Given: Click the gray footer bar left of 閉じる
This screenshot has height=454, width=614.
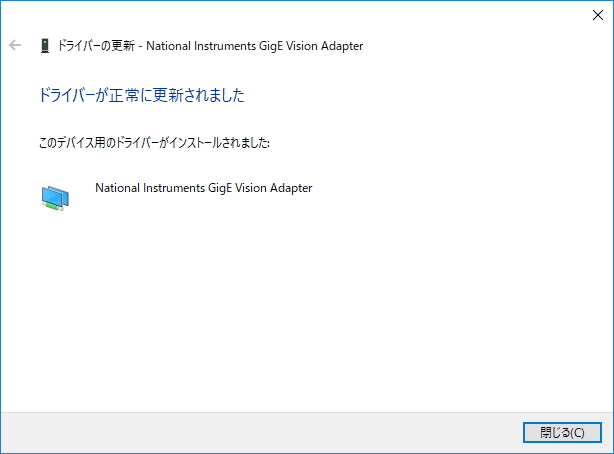Looking at the screenshot, I should [250, 432].
